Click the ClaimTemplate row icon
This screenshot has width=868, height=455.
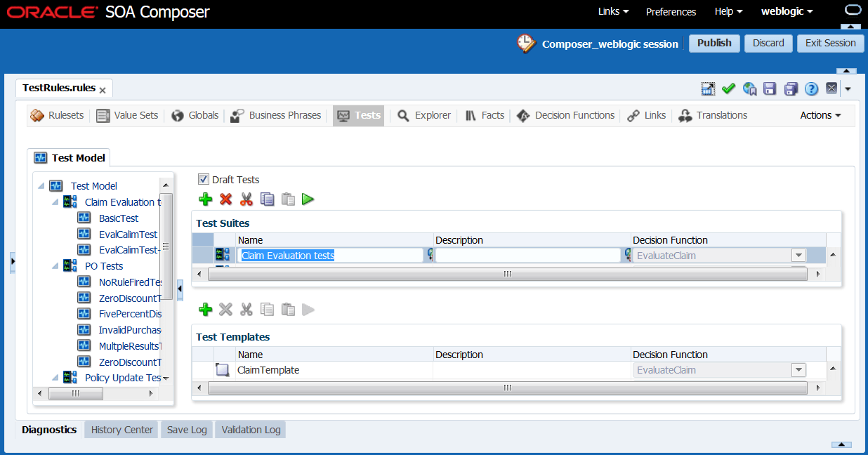click(x=222, y=370)
